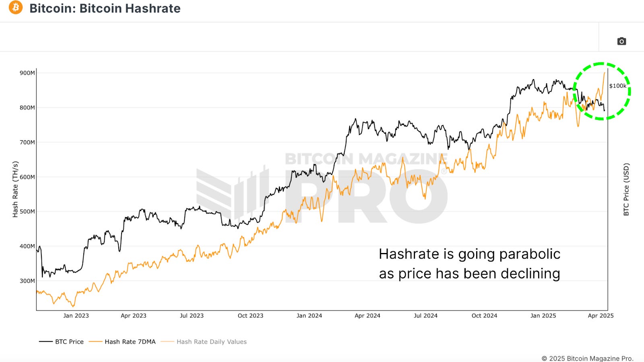The image size is (644, 362).
Task: Click the green dashed circle annotation
Action: coord(601,92)
